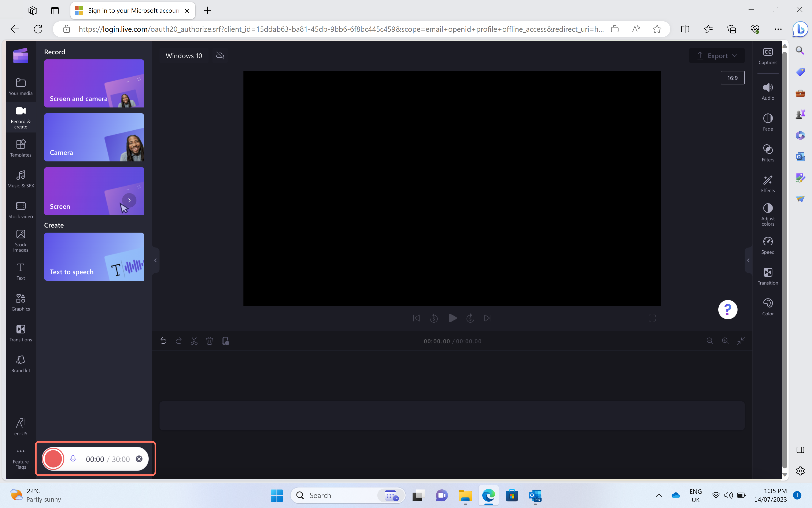Screen dimensions: 812x508
Task: Zoom in the timeline
Action: point(726,341)
